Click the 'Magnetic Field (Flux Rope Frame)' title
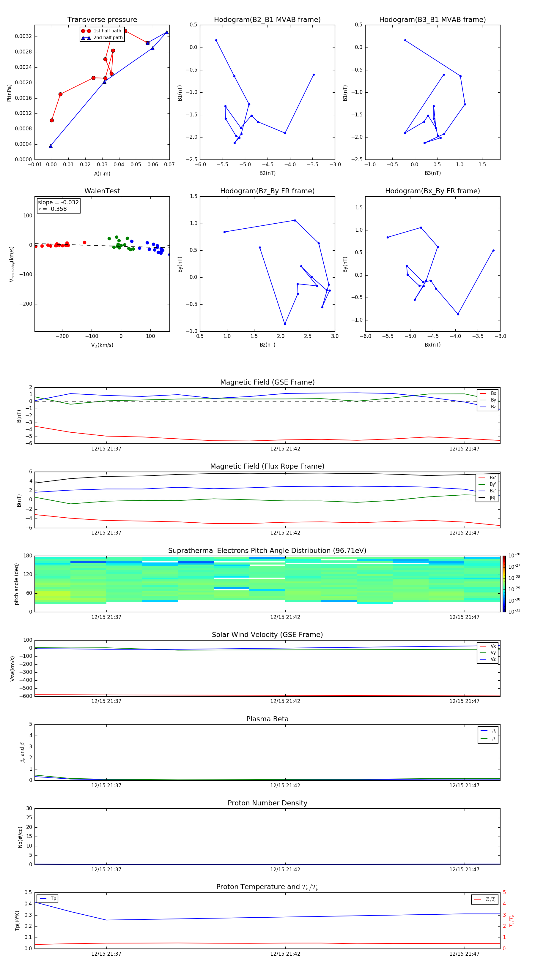The width and height of the screenshot is (535, 980). click(267, 467)
